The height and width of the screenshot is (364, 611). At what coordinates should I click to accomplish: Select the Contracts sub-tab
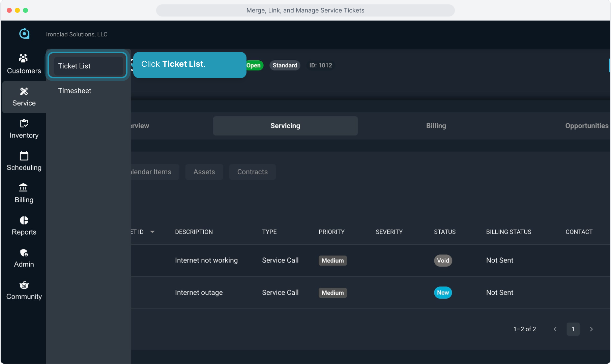(252, 172)
